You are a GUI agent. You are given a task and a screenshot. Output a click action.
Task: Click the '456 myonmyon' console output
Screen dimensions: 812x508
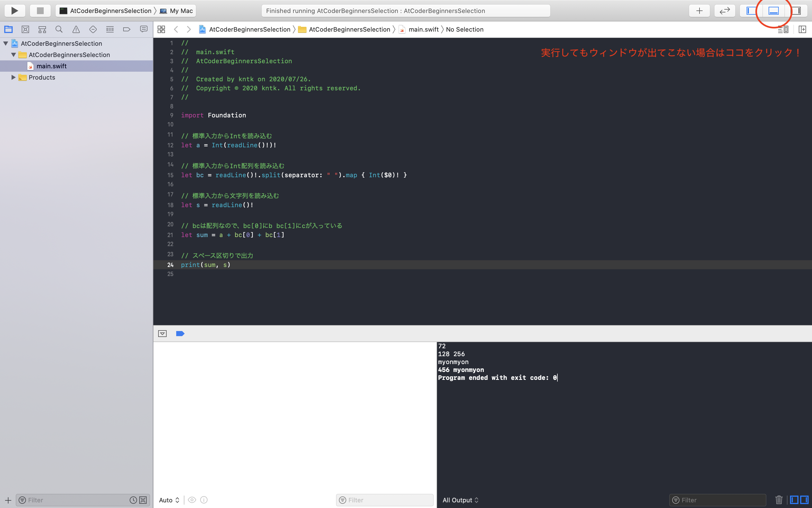coord(461,370)
